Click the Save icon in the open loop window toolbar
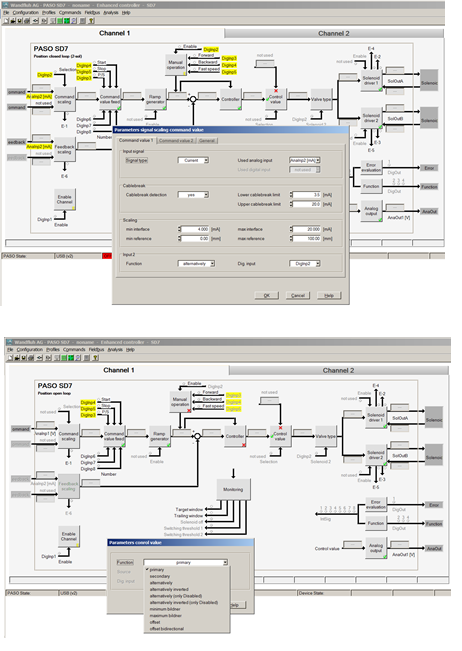Image resolution: width=462 pixels, height=651 pixels. pos(24,358)
